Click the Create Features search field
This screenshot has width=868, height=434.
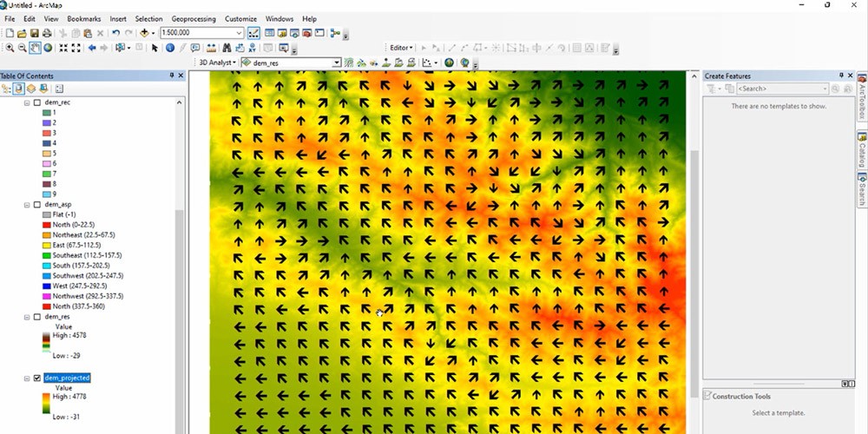tap(781, 89)
